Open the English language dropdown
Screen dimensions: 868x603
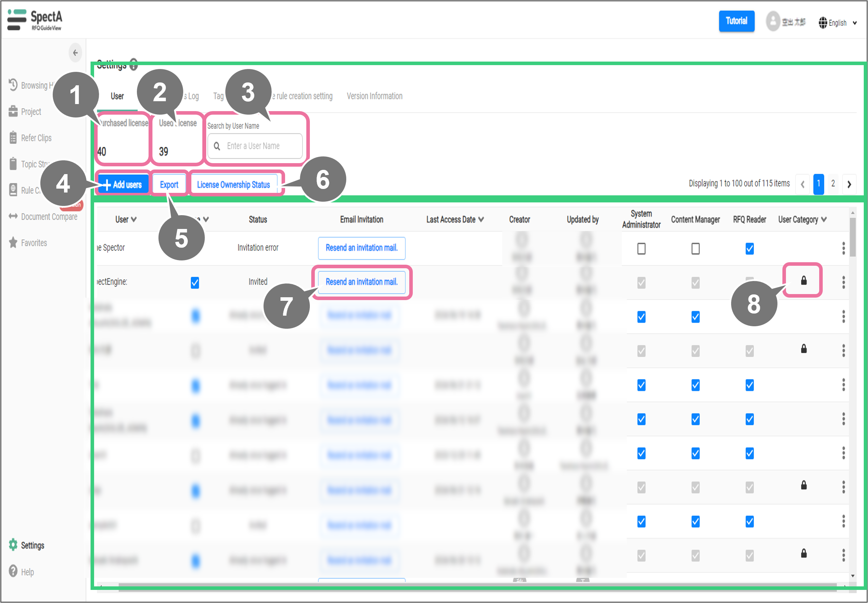pyautogui.click(x=838, y=23)
